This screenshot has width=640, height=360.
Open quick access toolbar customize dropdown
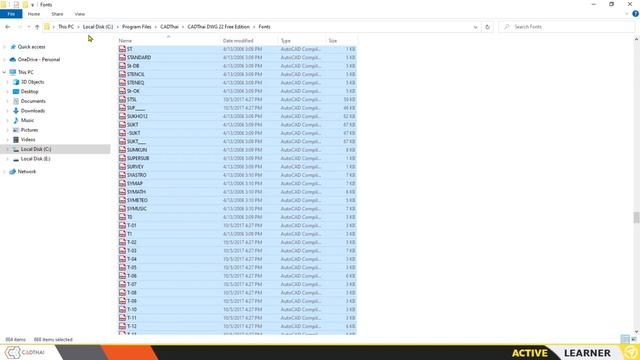point(33,5)
